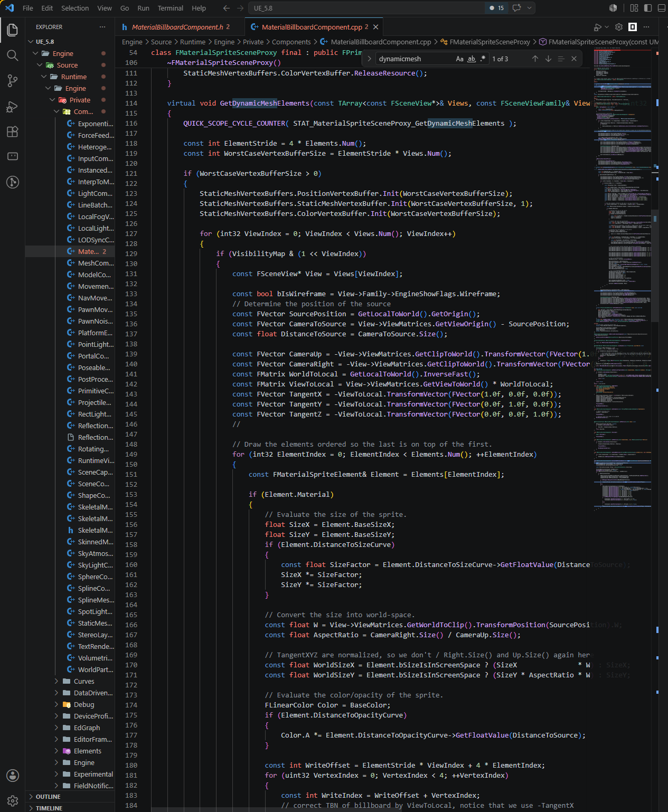668x812 pixels.
Task: Open the Git Graph branch circle icon
Action: point(12,182)
